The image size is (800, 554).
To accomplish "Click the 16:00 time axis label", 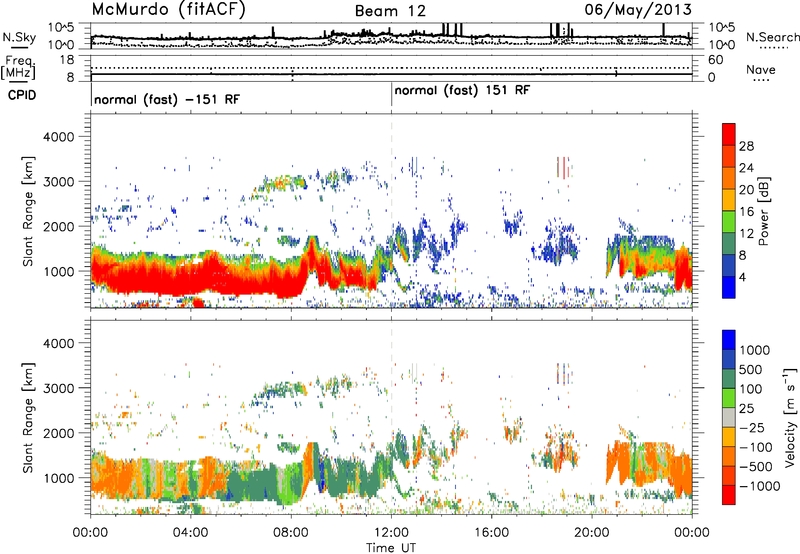I will (x=491, y=533).
